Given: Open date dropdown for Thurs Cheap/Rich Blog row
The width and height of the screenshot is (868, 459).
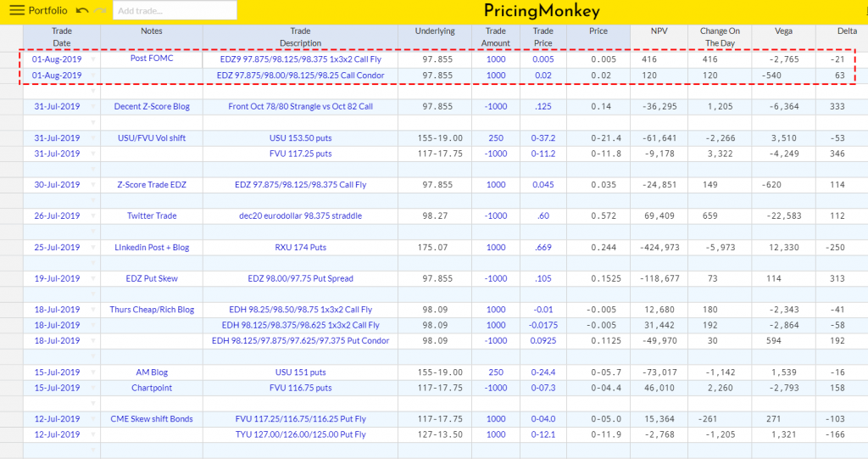Looking at the screenshot, I should click(x=93, y=310).
